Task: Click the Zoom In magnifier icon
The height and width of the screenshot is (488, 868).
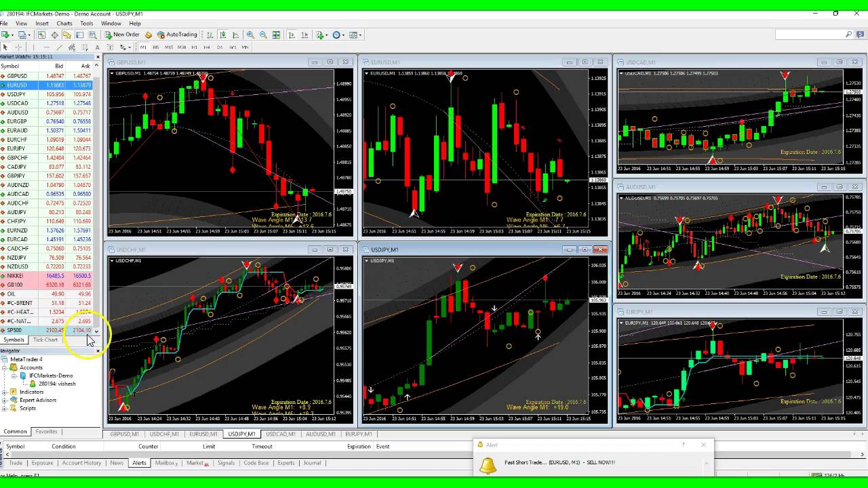Action: point(250,35)
